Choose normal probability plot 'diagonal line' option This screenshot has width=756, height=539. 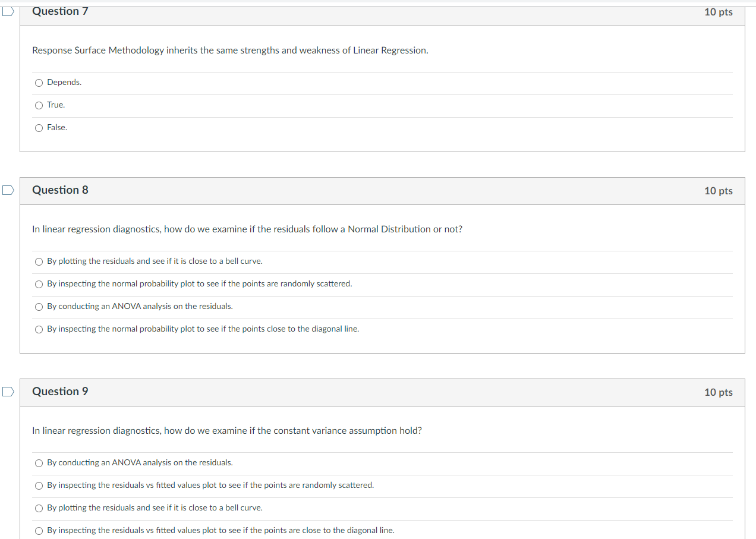tap(39, 329)
